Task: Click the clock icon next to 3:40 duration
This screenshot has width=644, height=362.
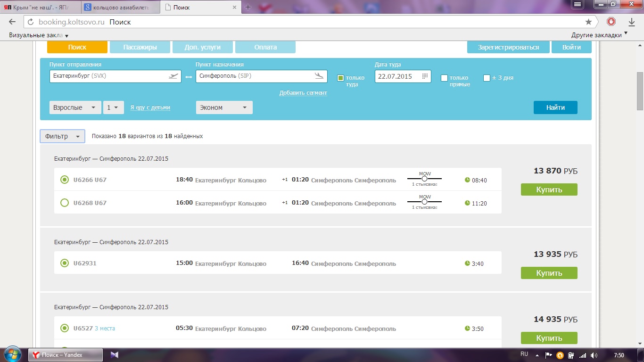Action: pos(467,263)
